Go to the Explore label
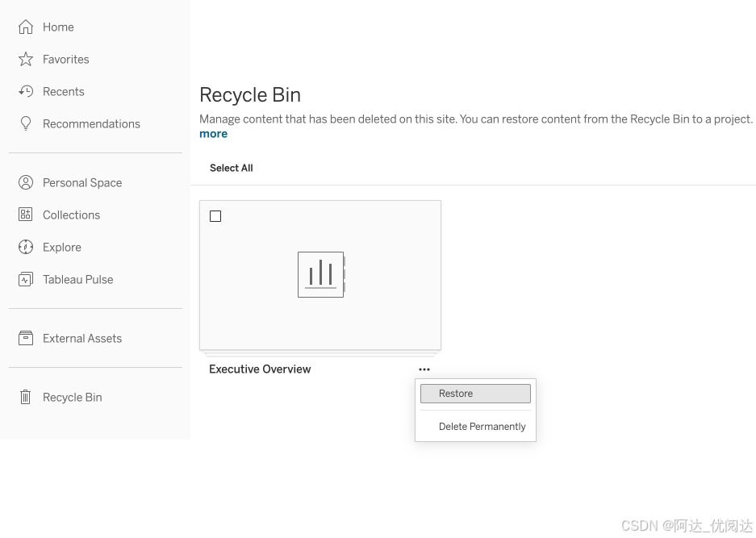 (62, 248)
